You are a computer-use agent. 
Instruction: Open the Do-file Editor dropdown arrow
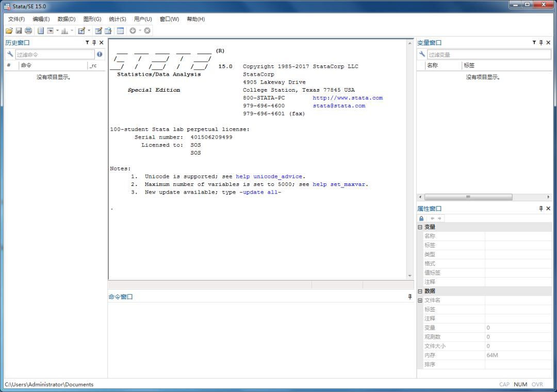tap(89, 31)
